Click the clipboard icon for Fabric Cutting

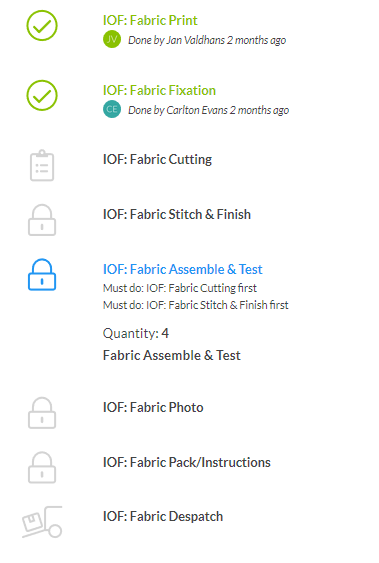42,165
